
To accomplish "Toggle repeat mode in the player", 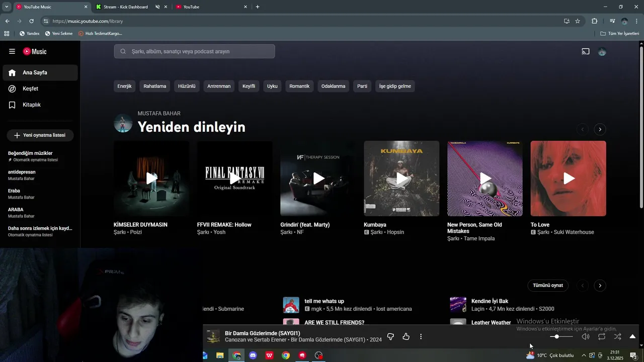I will click(602, 336).
